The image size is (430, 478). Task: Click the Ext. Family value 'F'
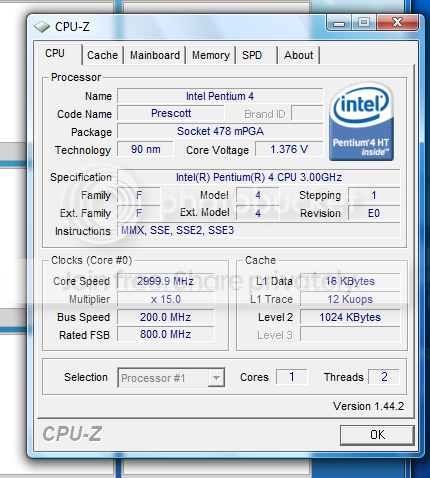139,213
